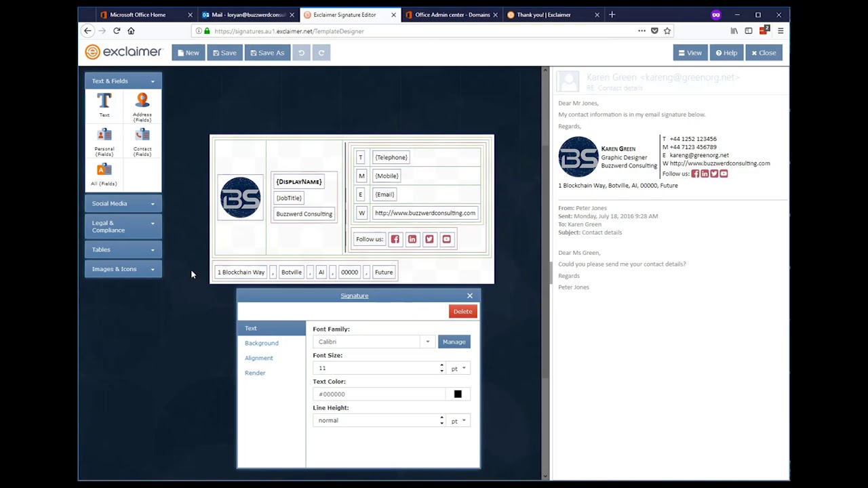Select the Contact (Fields) icon
The image size is (868, 488).
[142, 134]
